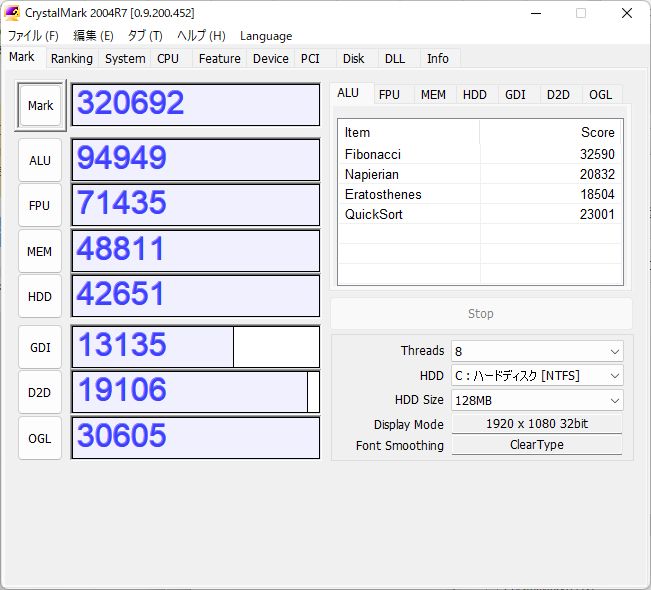Run the full Mark benchmark button
Screen dimensions: 651x590
coord(41,105)
